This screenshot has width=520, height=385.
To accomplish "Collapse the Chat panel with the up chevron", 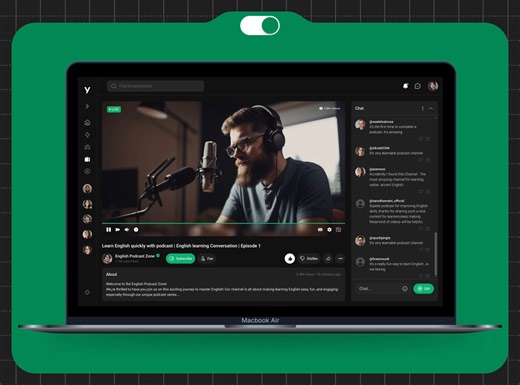I will click(431, 108).
